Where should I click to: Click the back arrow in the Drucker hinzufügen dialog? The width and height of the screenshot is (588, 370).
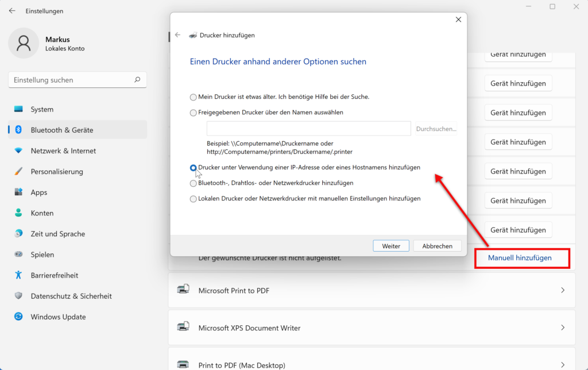coord(178,35)
